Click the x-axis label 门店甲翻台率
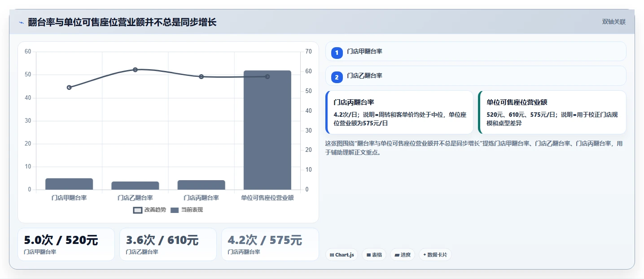The width and height of the screenshot is (644, 279). pos(69,198)
